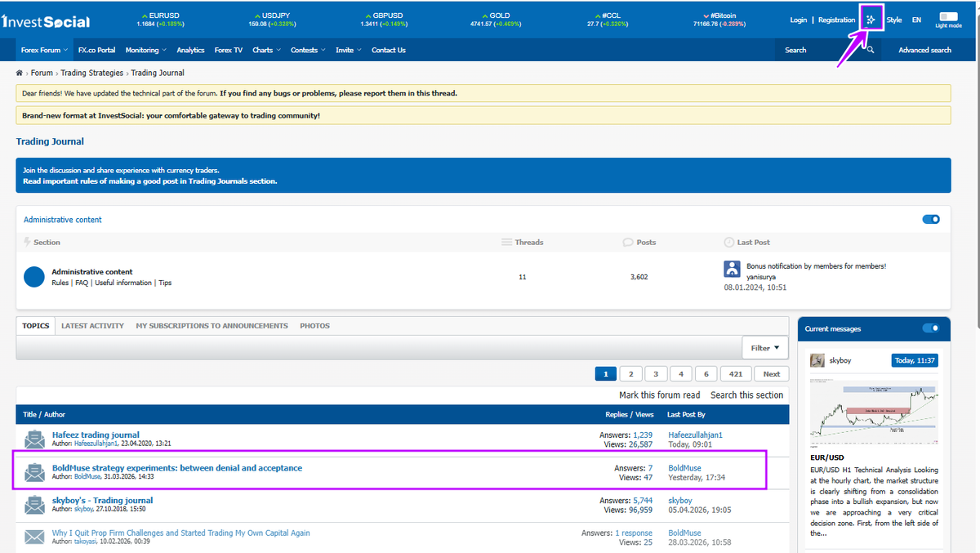The image size is (980, 553).
Task: Open Hafeezullahjan1 last post author link
Action: tap(695, 435)
